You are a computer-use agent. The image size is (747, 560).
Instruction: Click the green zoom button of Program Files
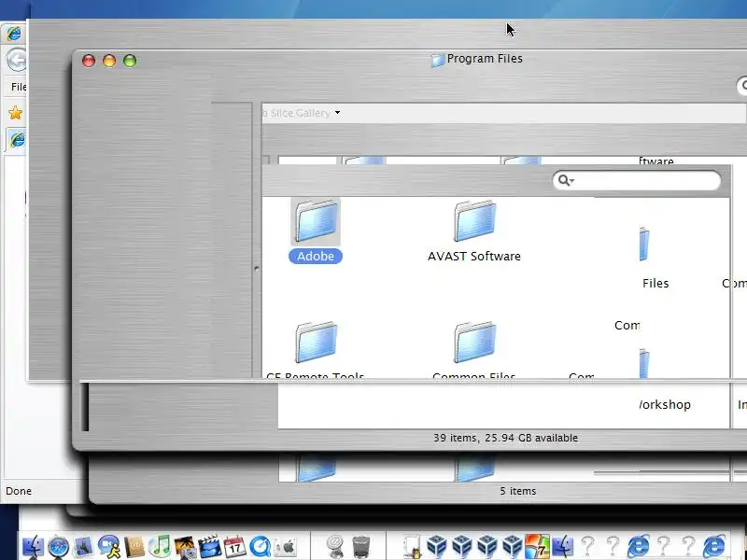pyautogui.click(x=130, y=61)
